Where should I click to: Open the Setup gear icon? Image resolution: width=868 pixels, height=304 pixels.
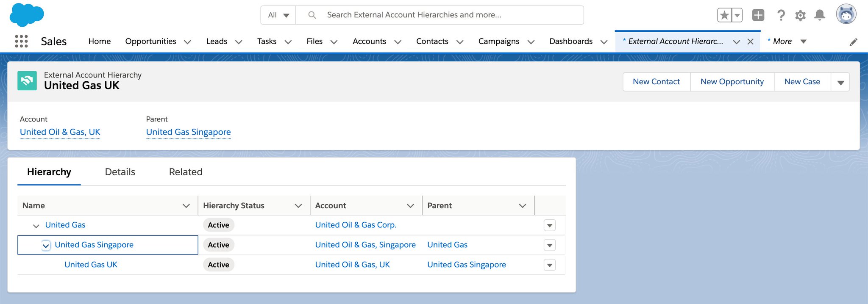point(800,16)
